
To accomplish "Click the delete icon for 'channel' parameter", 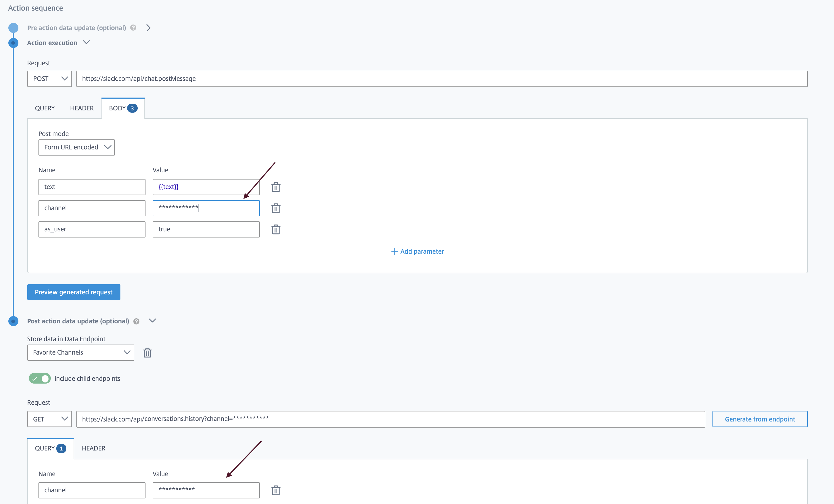I will [x=276, y=208].
